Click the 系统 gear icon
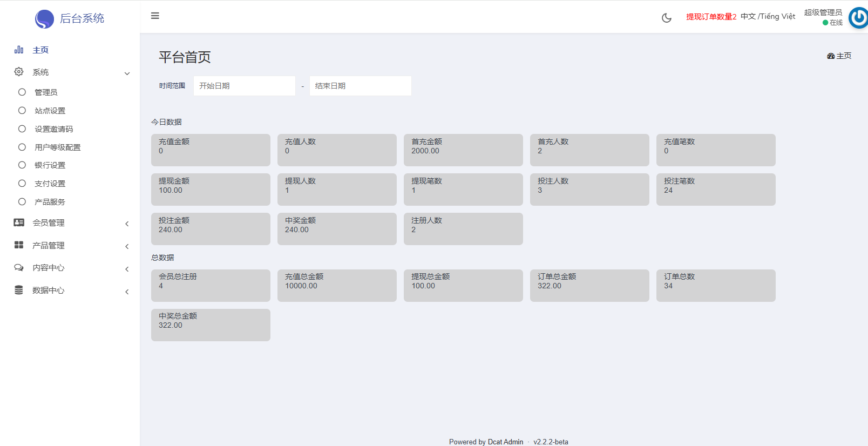The width and height of the screenshot is (868, 446). (19, 72)
